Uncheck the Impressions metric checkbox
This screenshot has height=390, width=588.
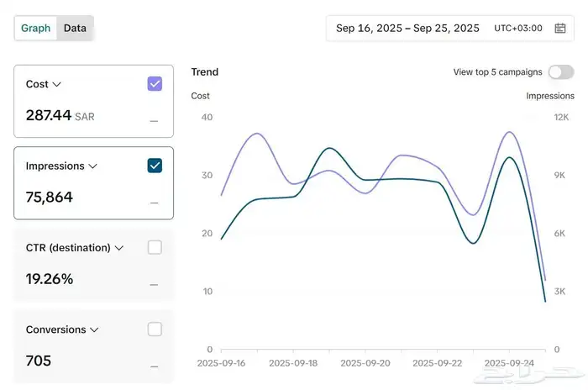pos(155,166)
